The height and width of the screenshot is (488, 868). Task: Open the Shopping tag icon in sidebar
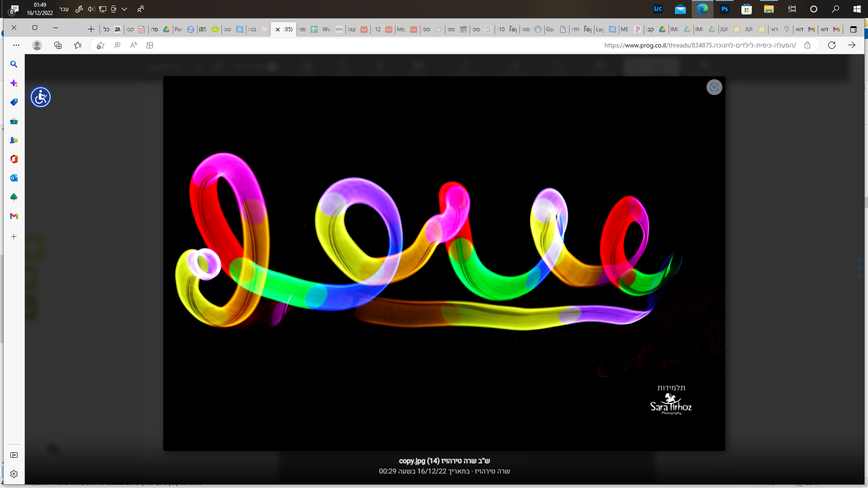(x=14, y=102)
